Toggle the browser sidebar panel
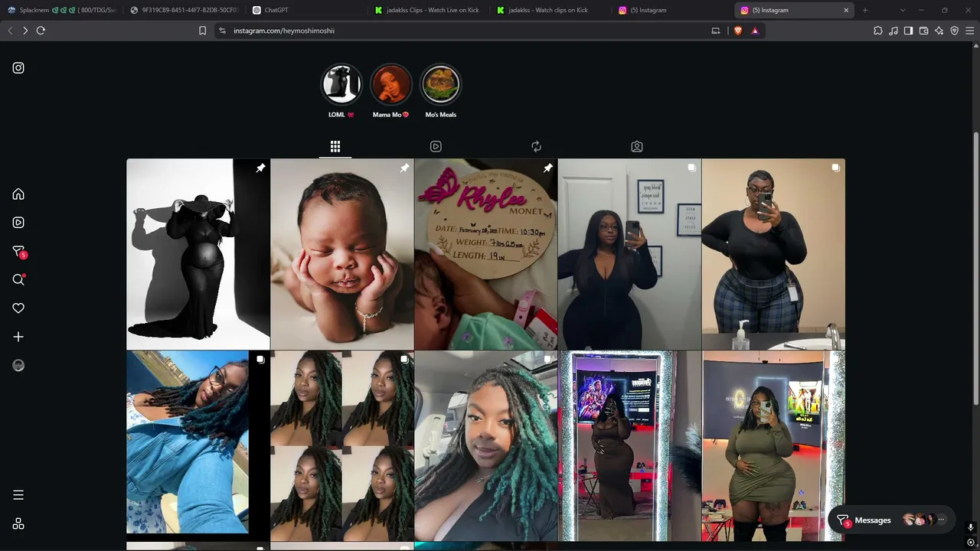Viewport: 980px width, 551px height. pos(909,31)
